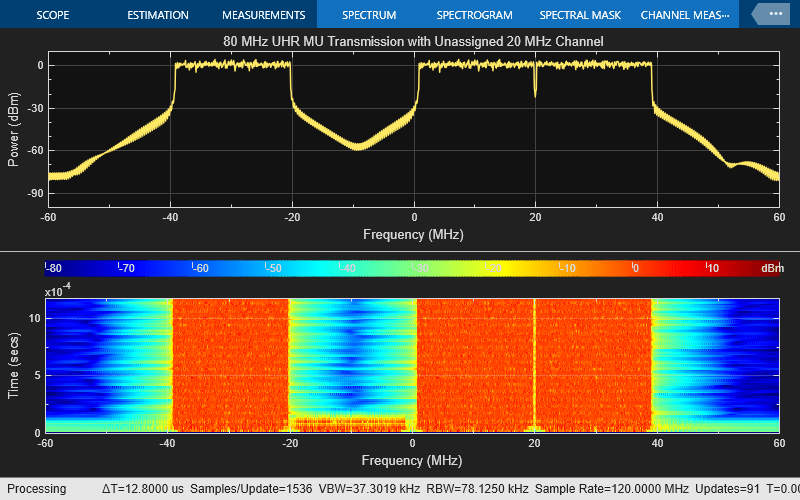Click the Power (dBm) y-axis label
The height and width of the screenshot is (500, 800).
pos(13,130)
